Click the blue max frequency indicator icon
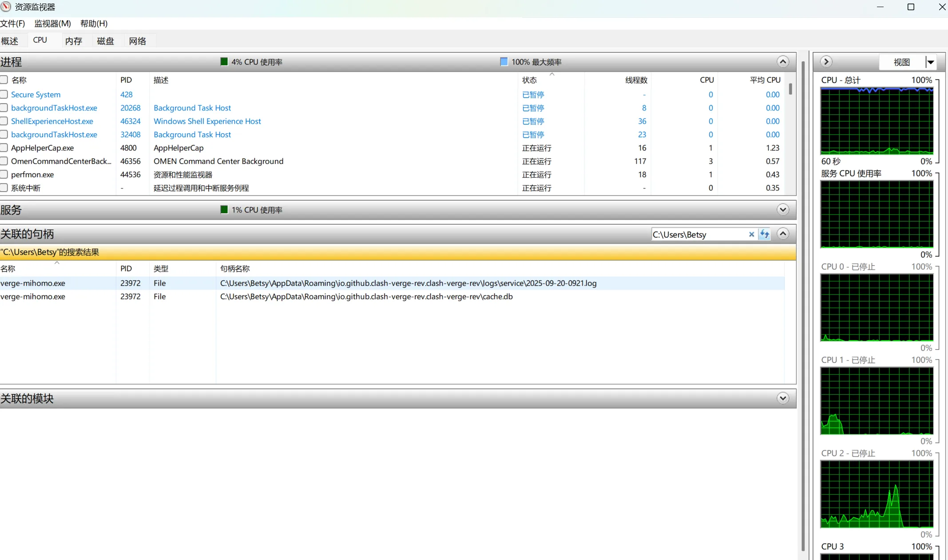Image resolution: width=948 pixels, height=560 pixels. coord(504,62)
